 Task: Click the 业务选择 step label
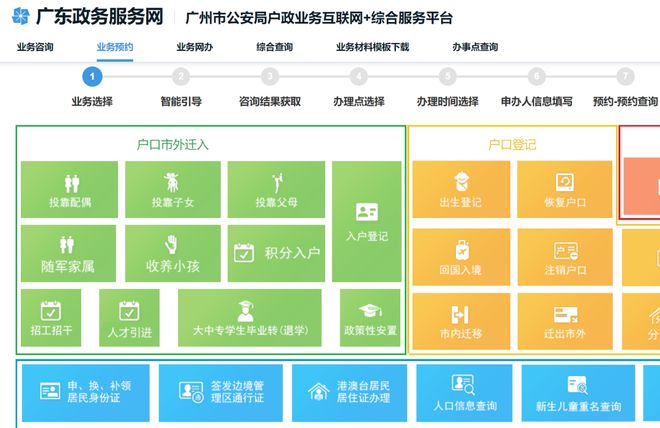coord(92,101)
